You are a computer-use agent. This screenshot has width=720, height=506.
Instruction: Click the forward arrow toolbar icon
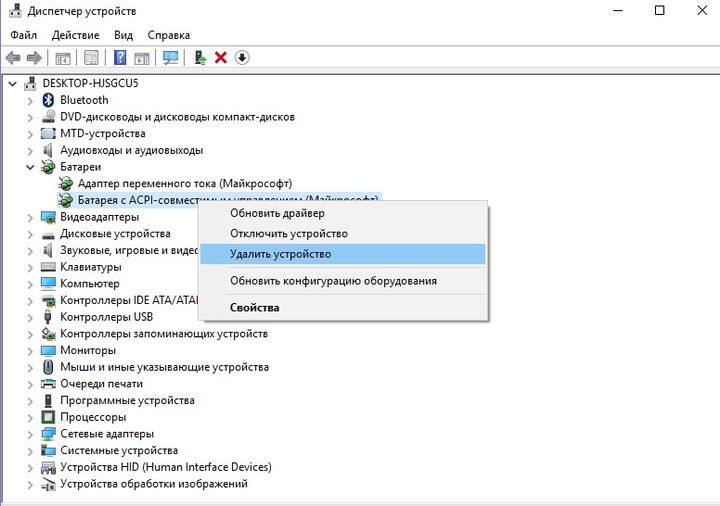tap(34, 58)
